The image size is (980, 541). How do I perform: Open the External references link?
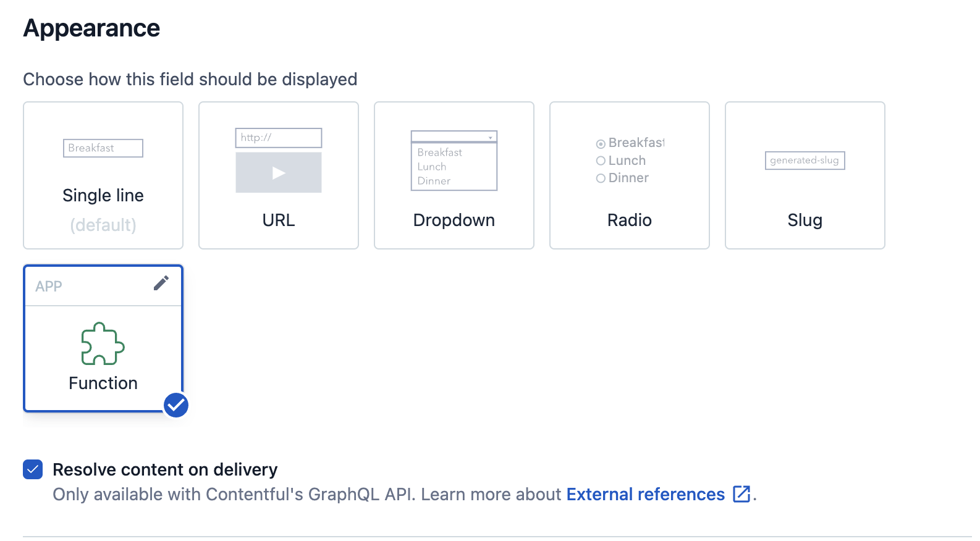pyautogui.click(x=645, y=494)
